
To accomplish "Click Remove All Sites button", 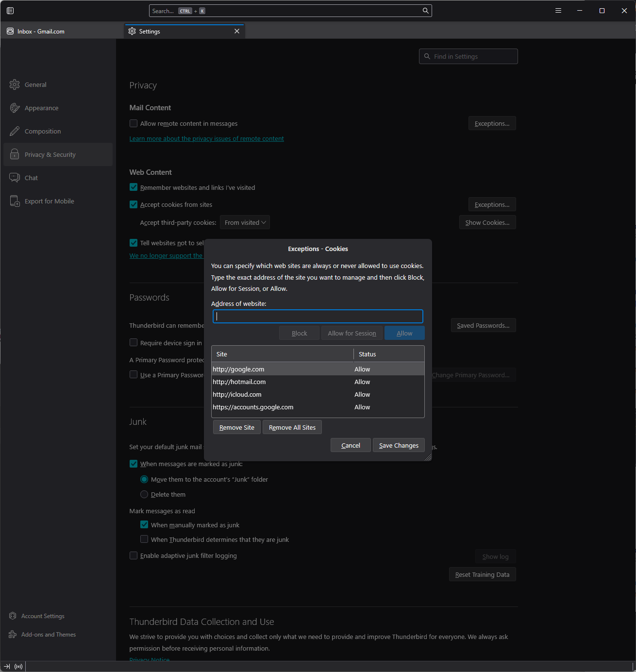I will click(x=292, y=428).
